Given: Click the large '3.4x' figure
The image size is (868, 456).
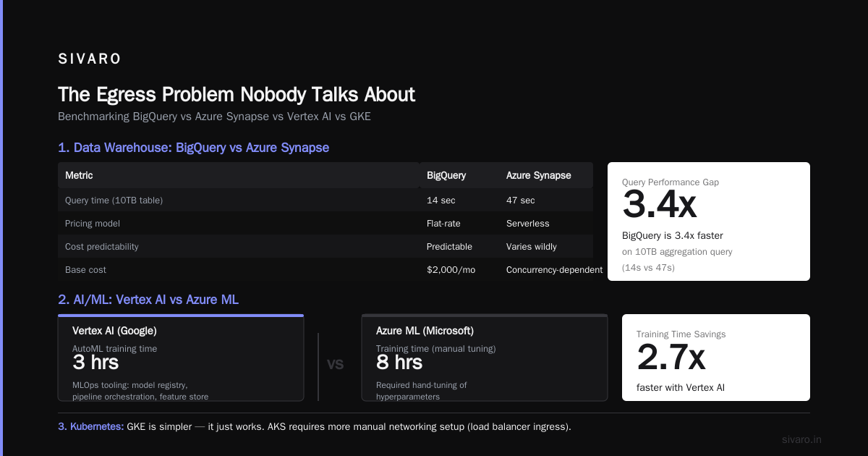Looking at the screenshot, I should [x=659, y=205].
